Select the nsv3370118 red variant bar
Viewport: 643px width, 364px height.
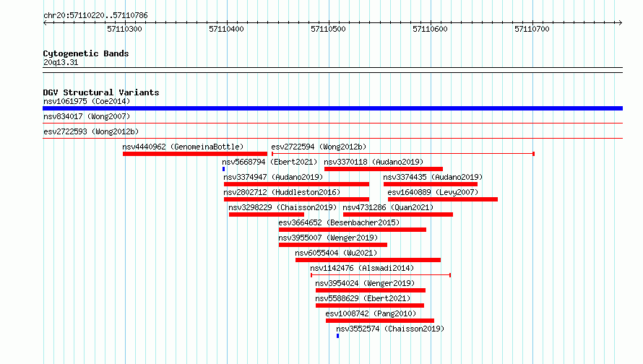pyautogui.click(x=384, y=169)
